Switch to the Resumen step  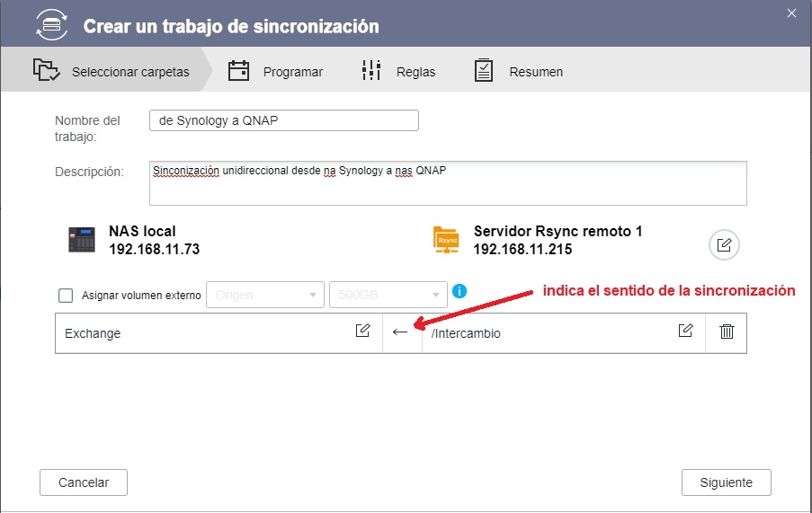(519, 72)
